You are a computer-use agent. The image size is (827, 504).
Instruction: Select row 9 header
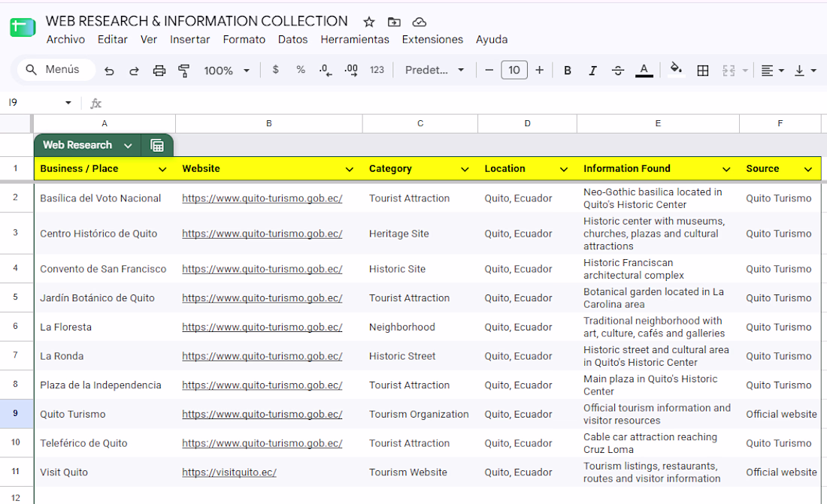pyautogui.click(x=15, y=413)
